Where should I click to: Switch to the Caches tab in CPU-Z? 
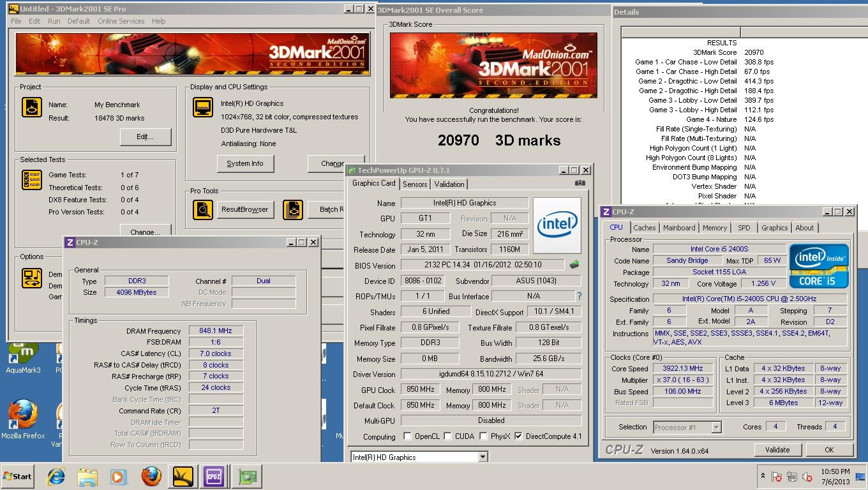click(644, 228)
